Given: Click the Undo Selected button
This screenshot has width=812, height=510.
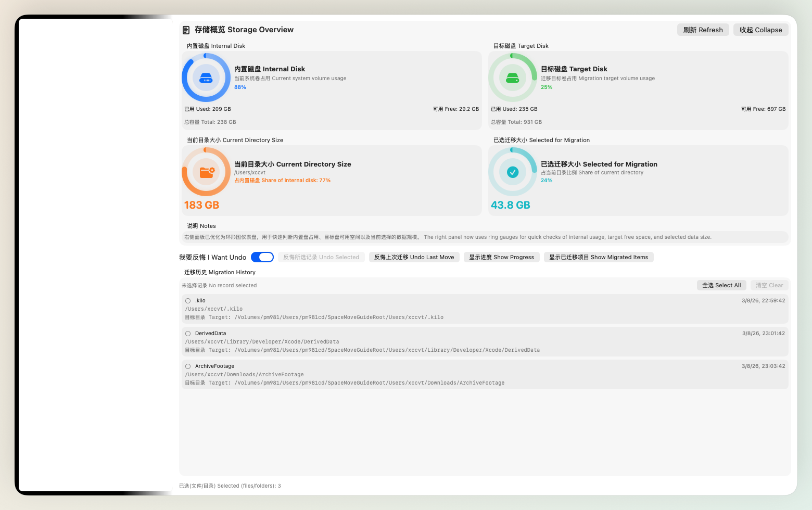Looking at the screenshot, I should [321, 257].
